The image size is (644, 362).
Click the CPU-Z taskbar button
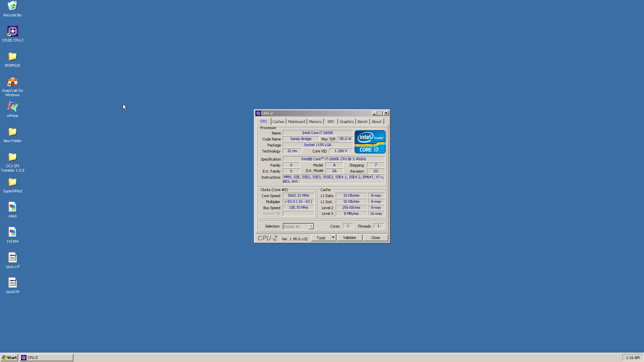pos(47,358)
